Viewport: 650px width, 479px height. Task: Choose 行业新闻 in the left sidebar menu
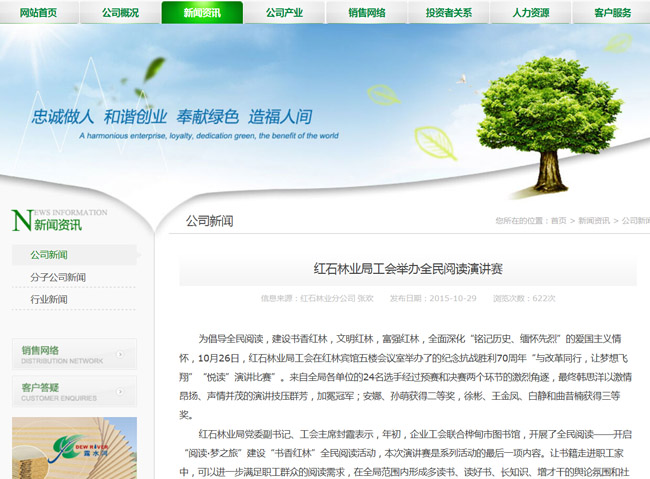point(49,299)
